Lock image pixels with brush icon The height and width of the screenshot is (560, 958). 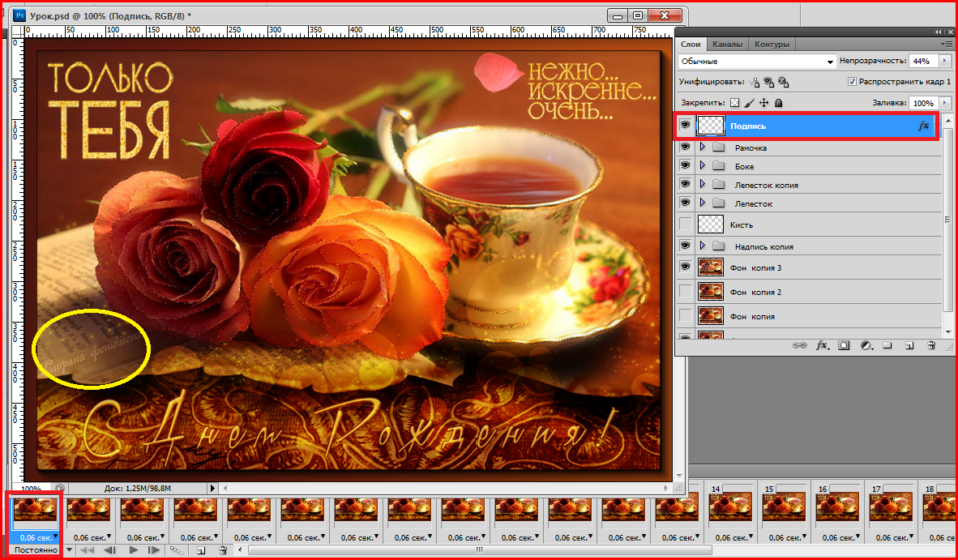750,103
